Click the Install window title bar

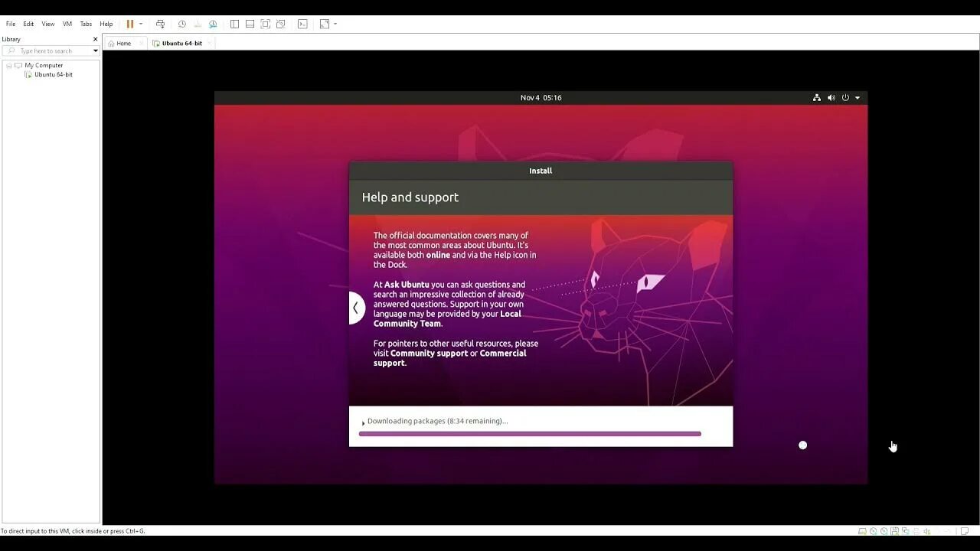[541, 171]
